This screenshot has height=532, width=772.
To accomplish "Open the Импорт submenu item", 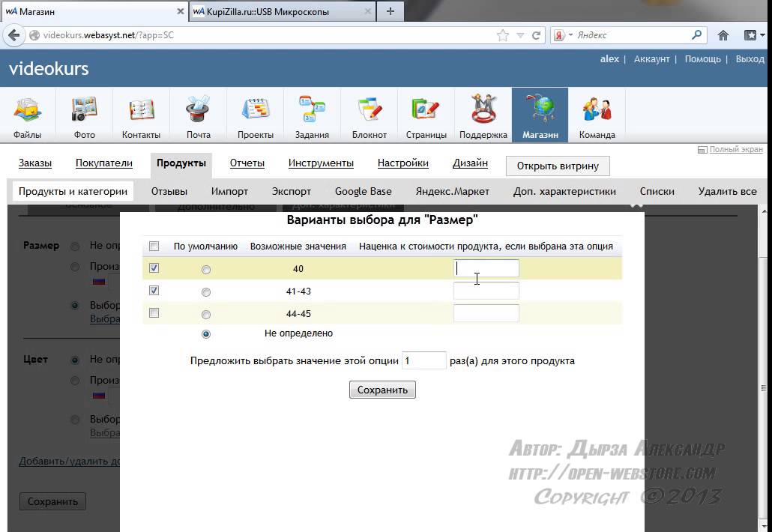I will pos(229,191).
